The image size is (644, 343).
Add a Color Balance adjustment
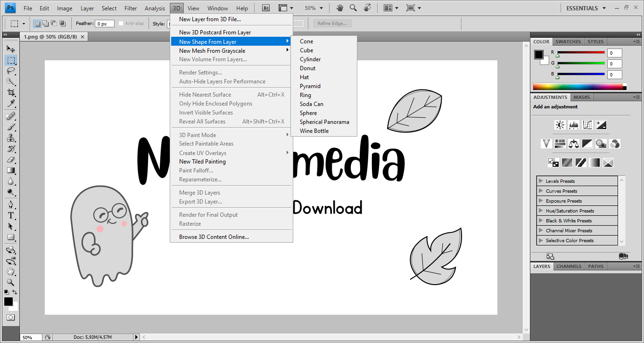573,144
